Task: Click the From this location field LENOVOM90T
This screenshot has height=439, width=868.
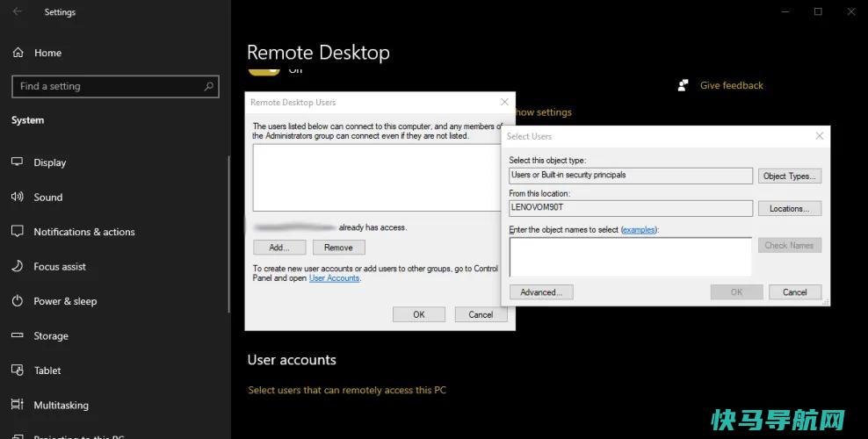Action: 631,208
